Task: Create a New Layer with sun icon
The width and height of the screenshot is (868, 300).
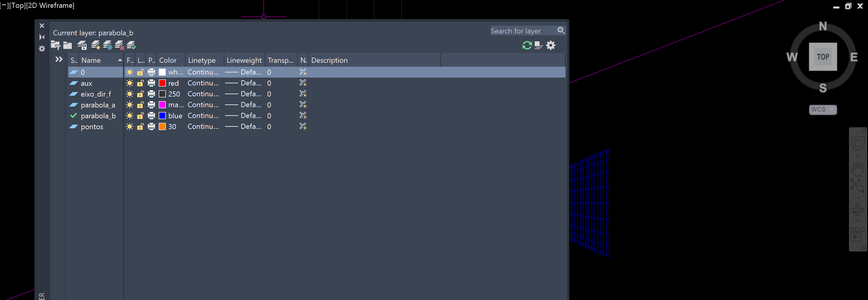Action: [96, 45]
